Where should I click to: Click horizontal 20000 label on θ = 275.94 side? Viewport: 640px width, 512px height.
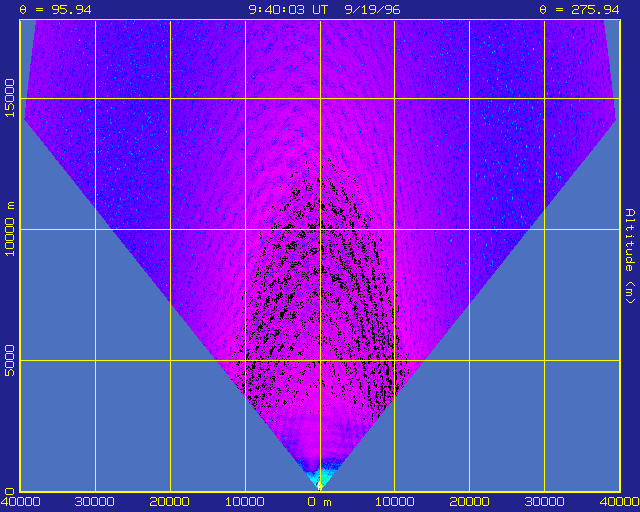[x=469, y=502]
